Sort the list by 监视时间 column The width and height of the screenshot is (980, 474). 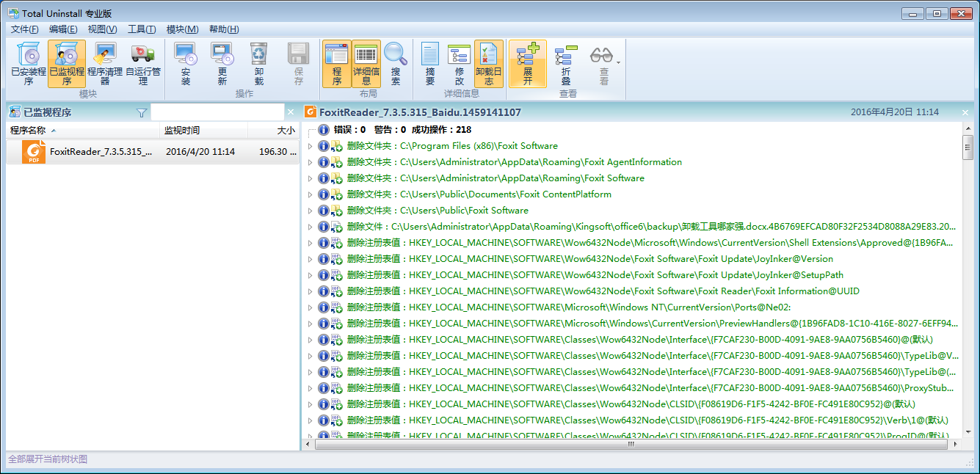pyautogui.click(x=203, y=131)
